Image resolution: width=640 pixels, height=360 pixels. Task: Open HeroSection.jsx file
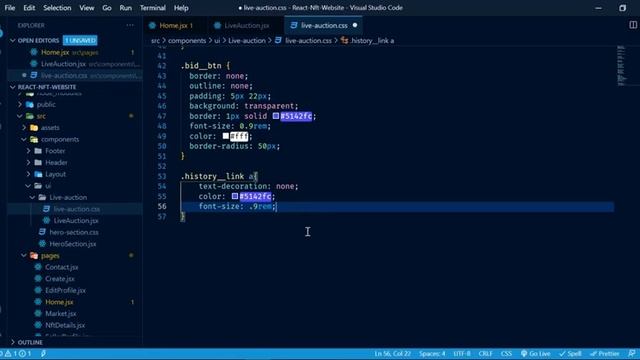pyautogui.click(x=72, y=244)
